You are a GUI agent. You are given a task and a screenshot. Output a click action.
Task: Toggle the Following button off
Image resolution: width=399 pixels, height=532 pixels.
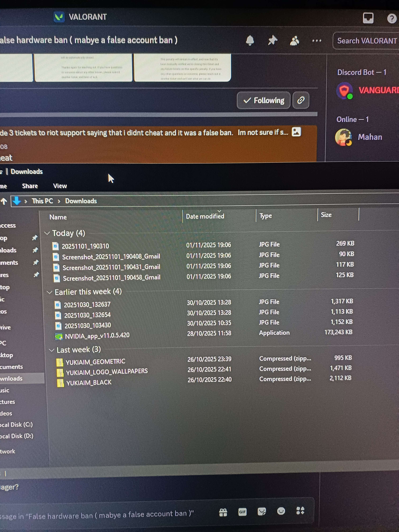click(x=264, y=100)
